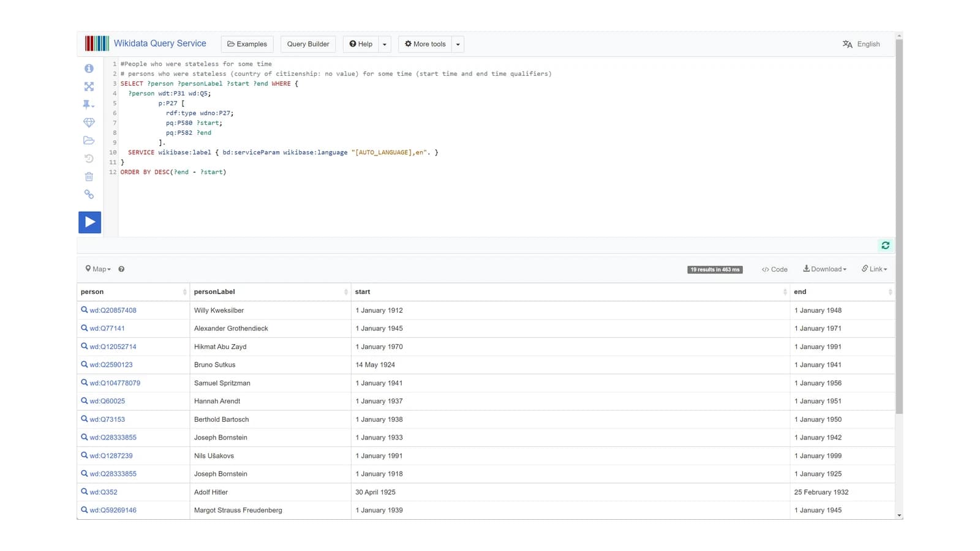Show the result Code button

[774, 269]
